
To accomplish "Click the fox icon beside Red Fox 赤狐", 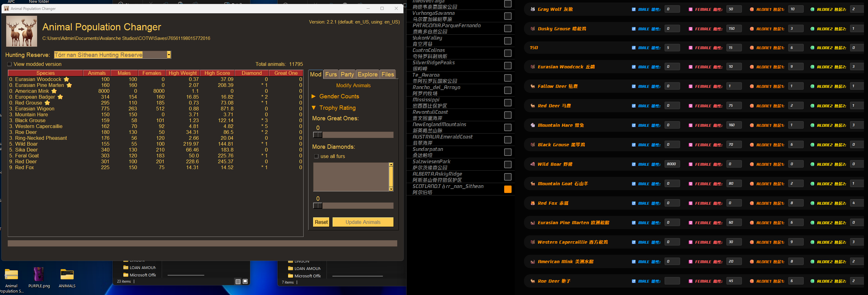I will [x=533, y=203].
